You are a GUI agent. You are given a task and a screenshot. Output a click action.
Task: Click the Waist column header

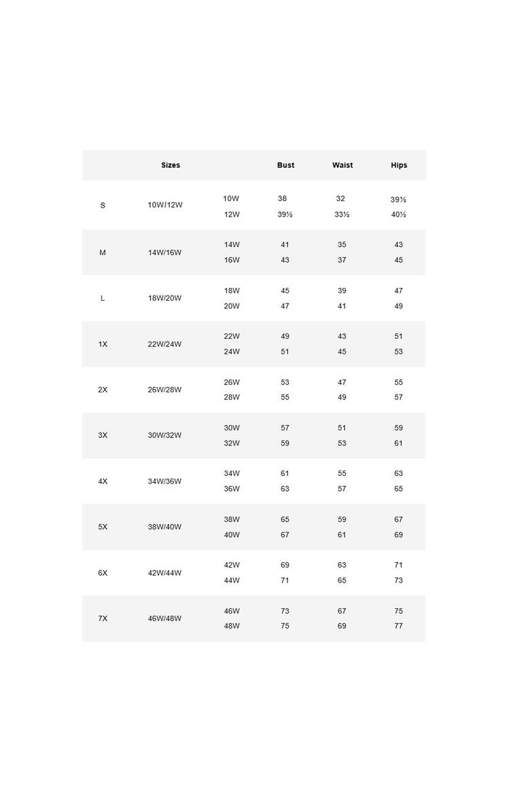(x=342, y=165)
